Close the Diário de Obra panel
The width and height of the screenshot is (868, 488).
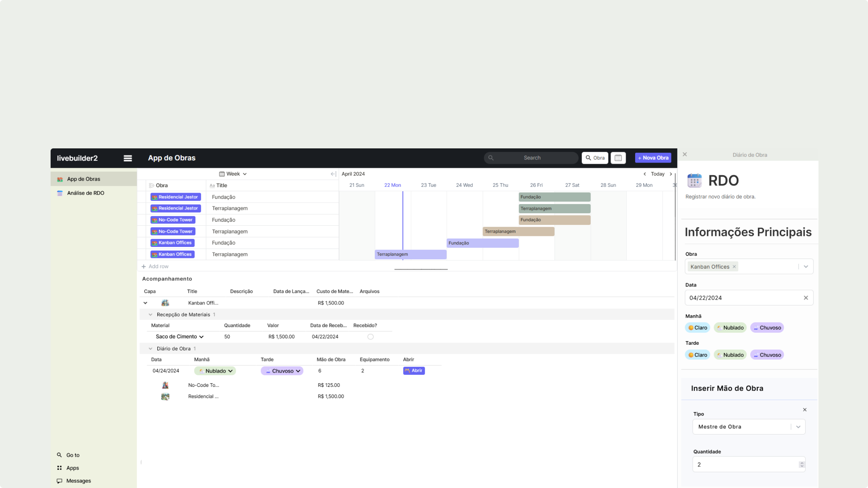(x=685, y=155)
